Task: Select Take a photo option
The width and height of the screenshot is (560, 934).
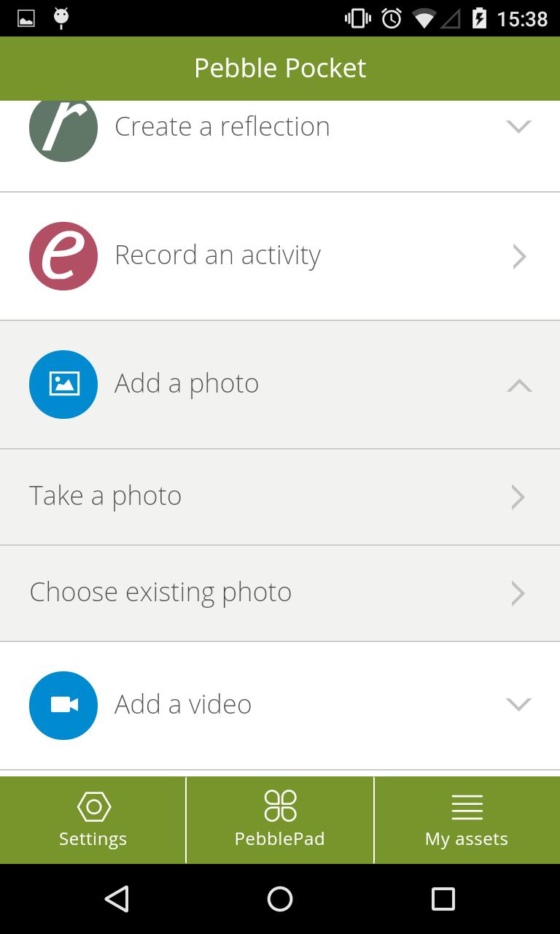Action: 106,496
